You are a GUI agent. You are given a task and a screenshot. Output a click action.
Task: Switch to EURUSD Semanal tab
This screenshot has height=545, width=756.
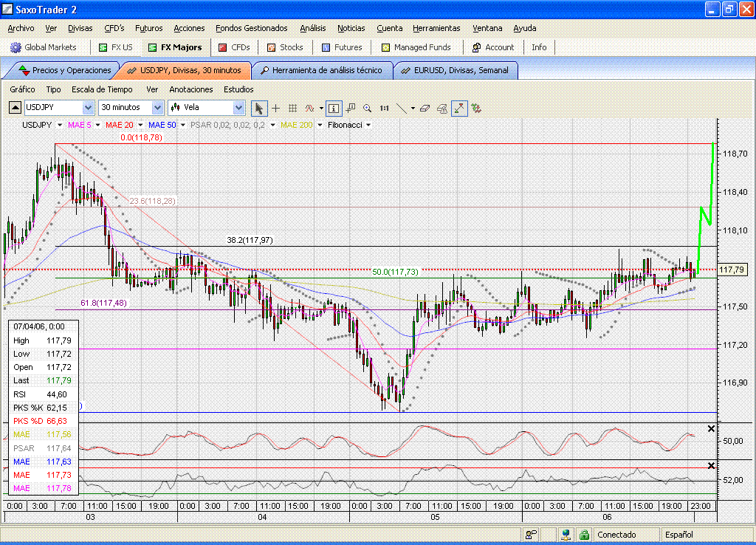[456, 70]
